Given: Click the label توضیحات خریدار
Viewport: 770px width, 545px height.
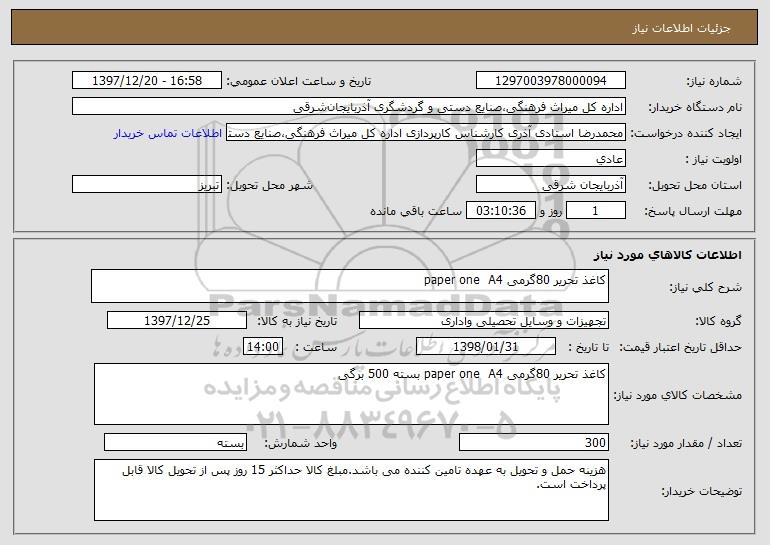Looking at the screenshot, I should pos(702,491).
